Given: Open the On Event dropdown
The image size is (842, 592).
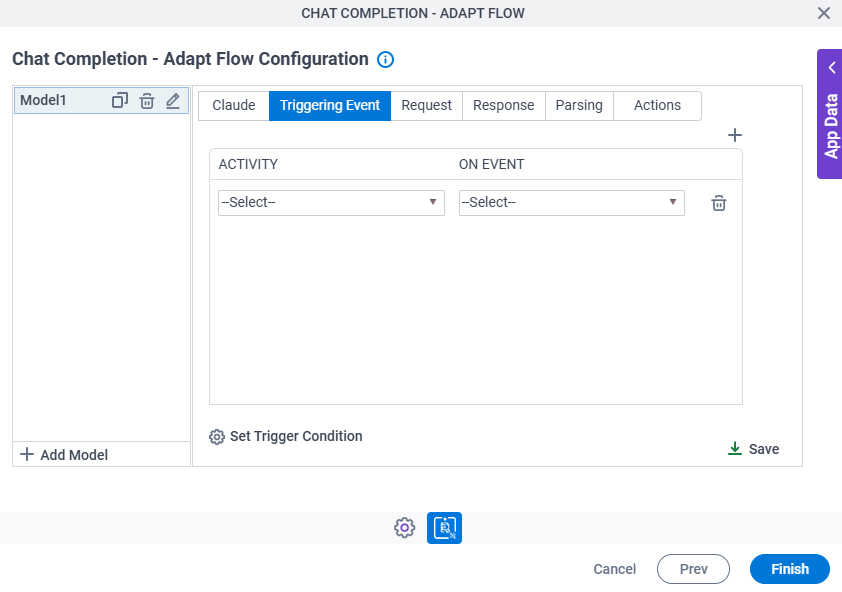Looking at the screenshot, I should [x=571, y=203].
